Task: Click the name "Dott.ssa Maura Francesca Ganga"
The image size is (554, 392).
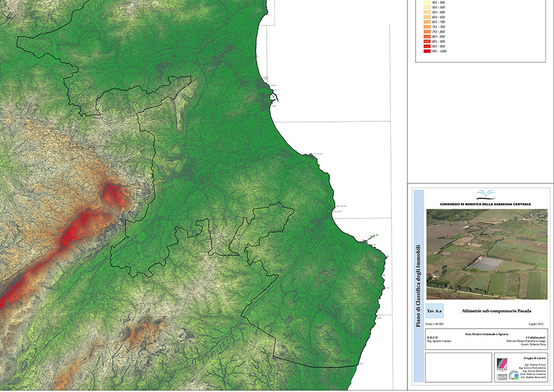Action: [526, 341]
